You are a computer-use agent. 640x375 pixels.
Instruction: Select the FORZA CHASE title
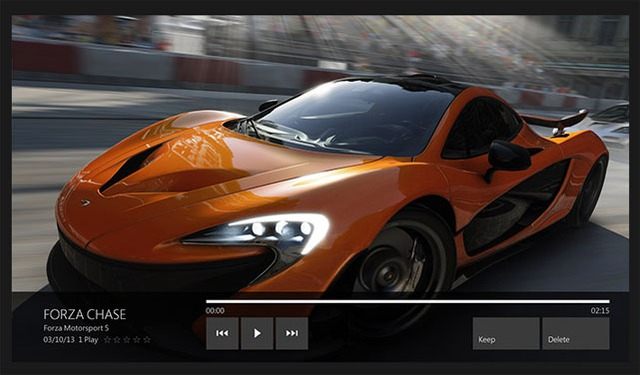point(84,314)
